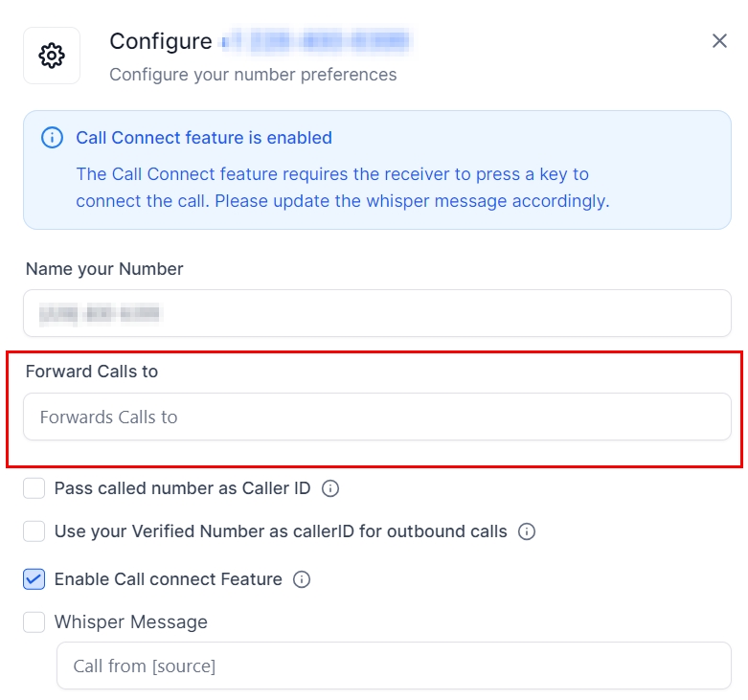This screenshot has width=748, height=700.
Task: Uncheck the Enable Call connect Feature checkbox
Action: (34, 579)
